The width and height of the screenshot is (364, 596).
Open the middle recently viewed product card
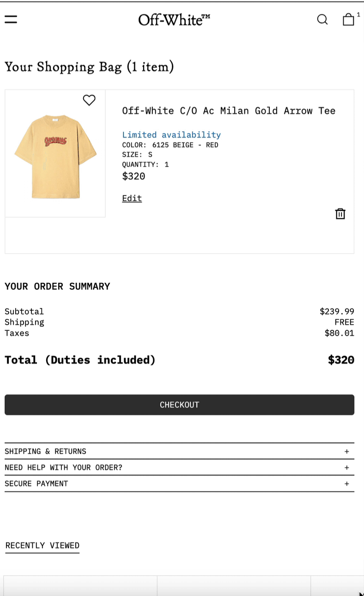point(234,586)
